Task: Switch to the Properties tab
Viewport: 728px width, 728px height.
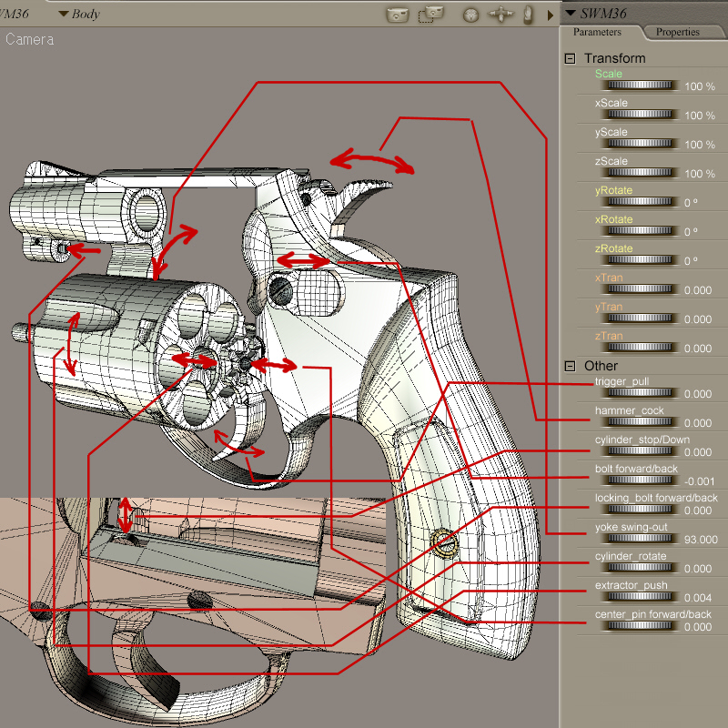Action: pos(677,32)
